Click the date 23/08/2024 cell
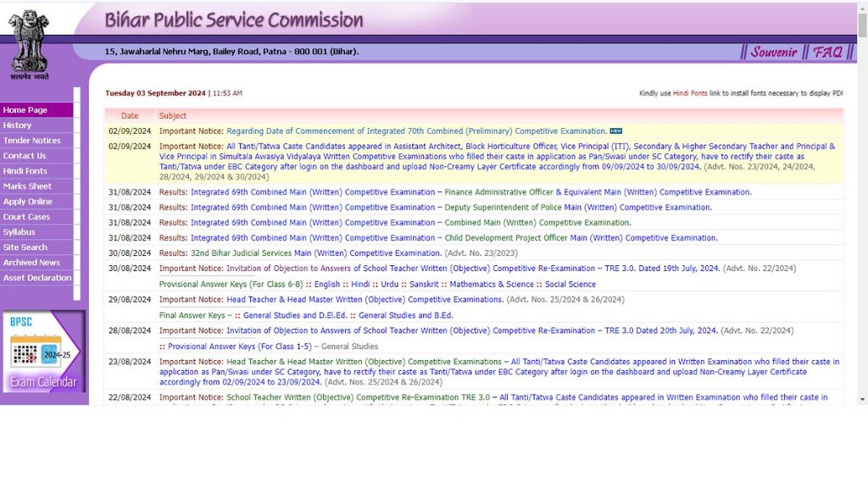The image size is (868, 488). point(130,361)
